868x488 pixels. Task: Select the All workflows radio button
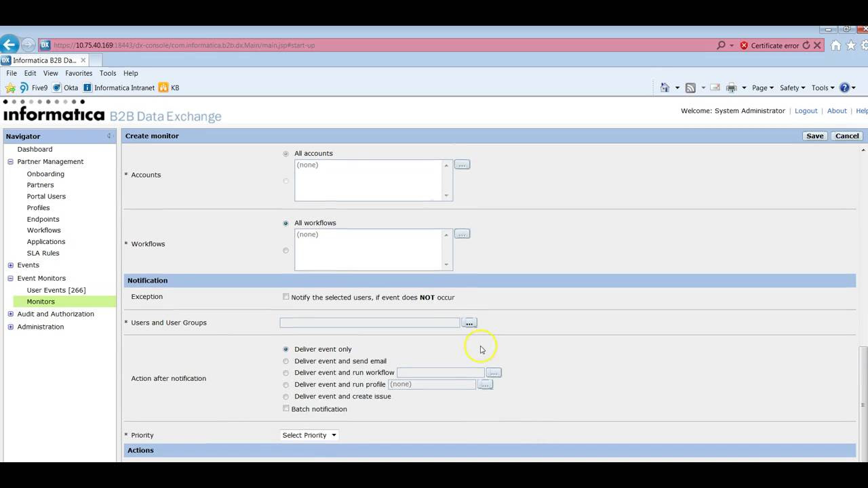click(285, 223)
